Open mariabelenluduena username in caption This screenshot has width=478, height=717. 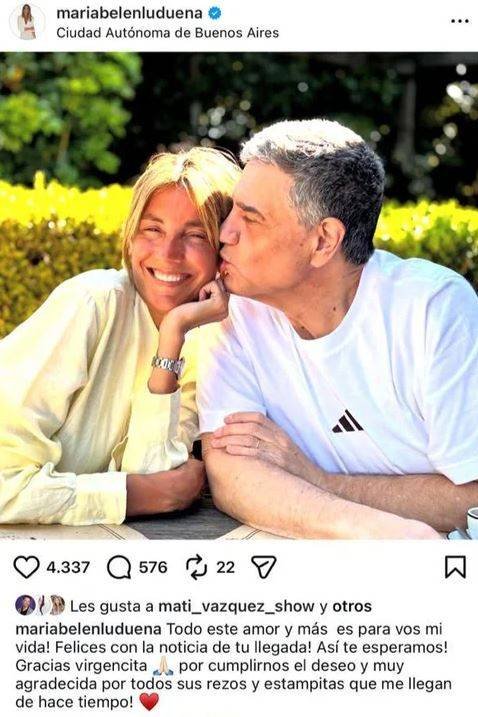click(88, 629)
